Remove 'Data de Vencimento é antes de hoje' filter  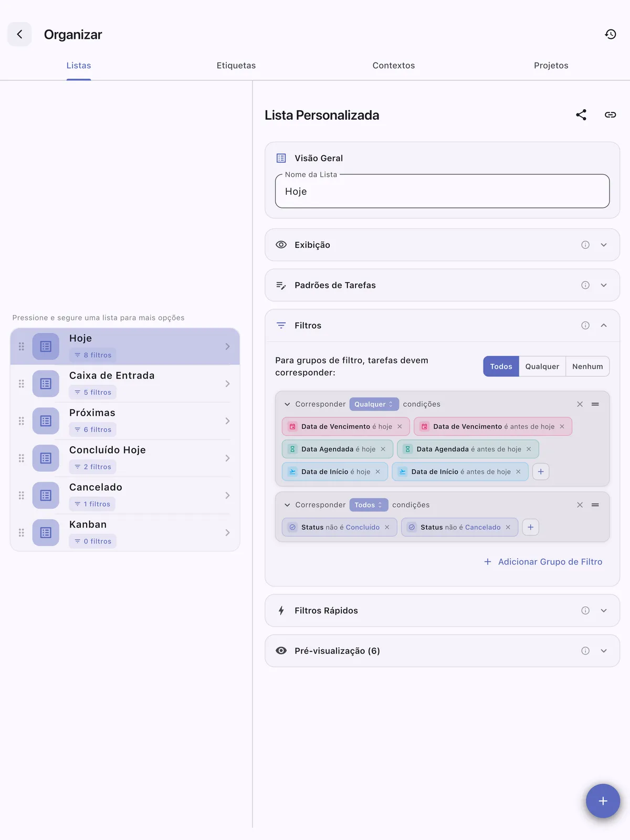[x=562, y=427]
